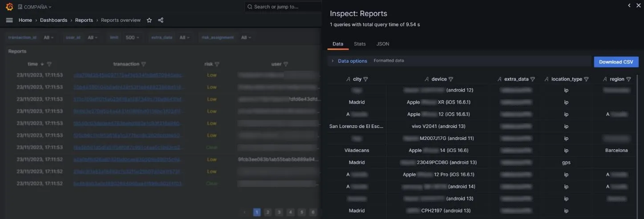Click the filter icon on location_type column
This screenshot has width=644, height=219.
click(586, 79)
